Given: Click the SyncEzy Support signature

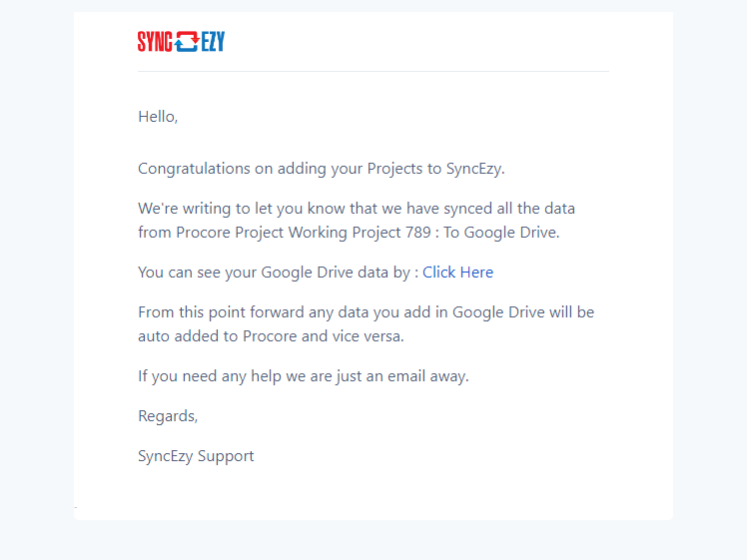Looking at the screenshot, I should pyautogui.click(x=196, y=456).
